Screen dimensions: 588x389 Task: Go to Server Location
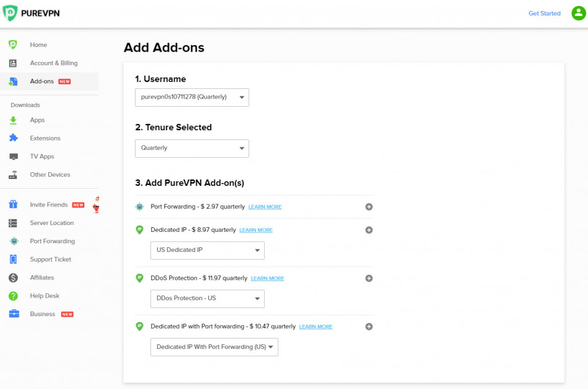pos(52,223)
